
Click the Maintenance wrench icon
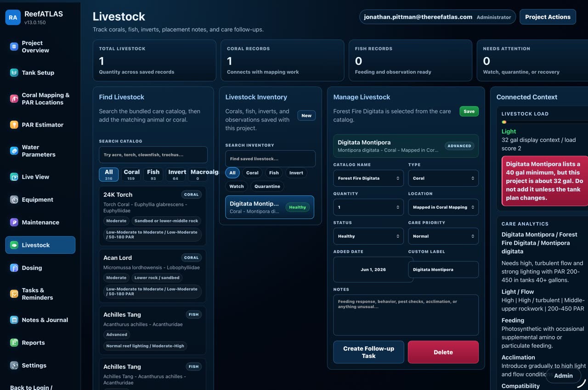point(14,222)
